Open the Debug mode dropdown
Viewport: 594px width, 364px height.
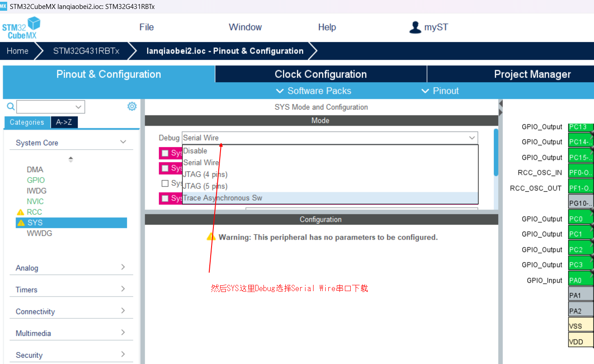[330, 138]
